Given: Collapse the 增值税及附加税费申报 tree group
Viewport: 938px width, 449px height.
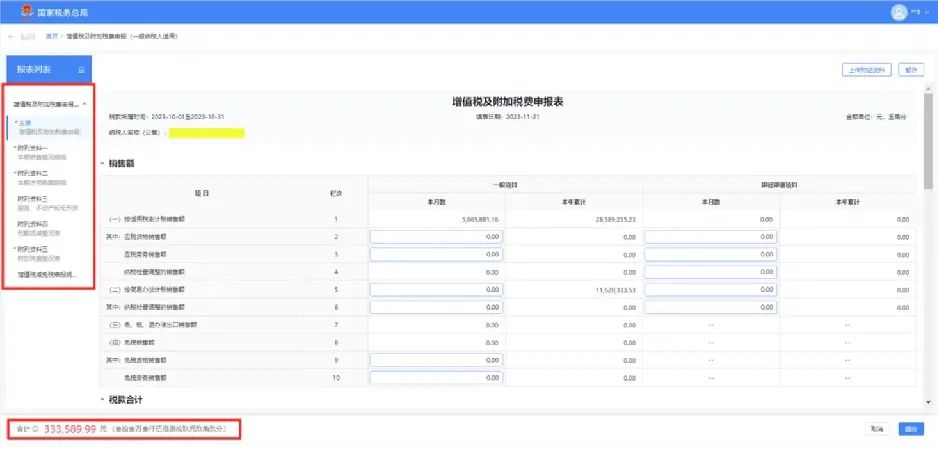Looking at the screenshot, I should (86, 103).
